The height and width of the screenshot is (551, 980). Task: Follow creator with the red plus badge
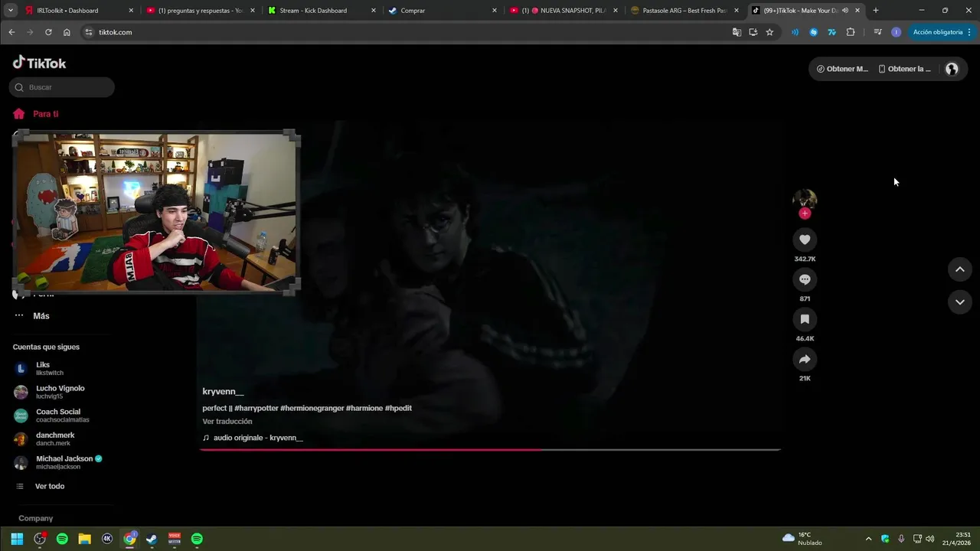coord(805,214)
